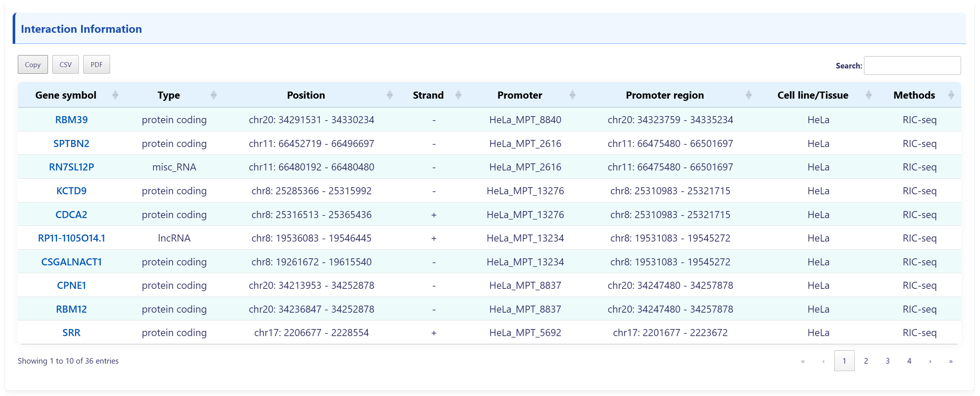Go to next page arrow
980x396 pixels.
(930, 361)
